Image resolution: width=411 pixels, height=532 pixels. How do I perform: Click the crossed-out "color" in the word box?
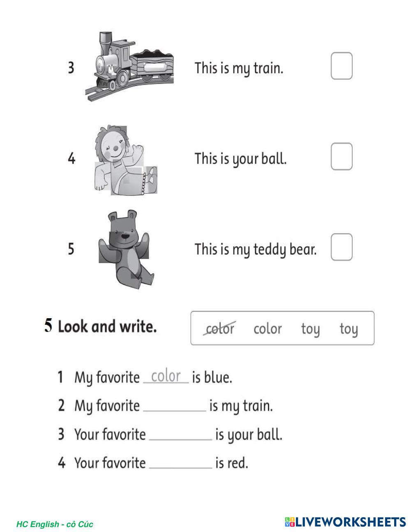220,328
